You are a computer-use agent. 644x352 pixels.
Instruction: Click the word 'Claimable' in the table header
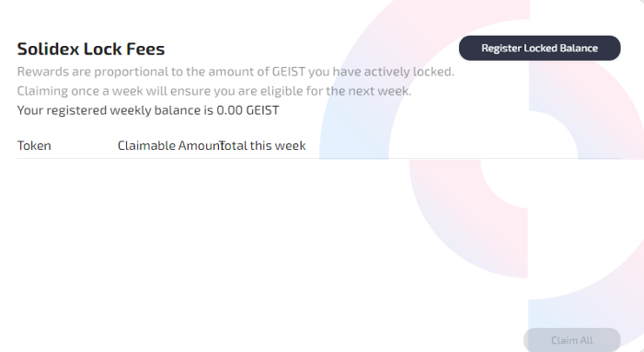(146, 145)
